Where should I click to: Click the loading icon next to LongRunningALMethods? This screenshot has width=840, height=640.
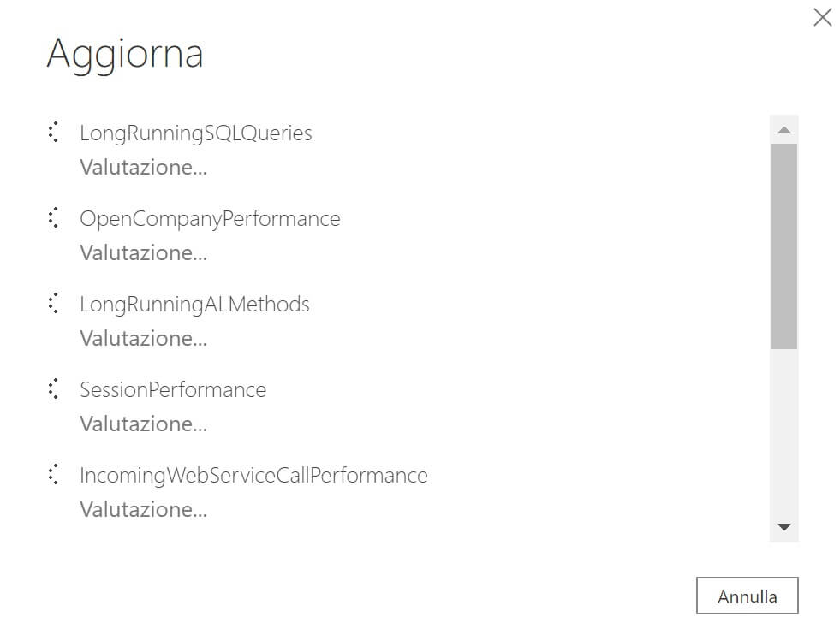[53, 304]
